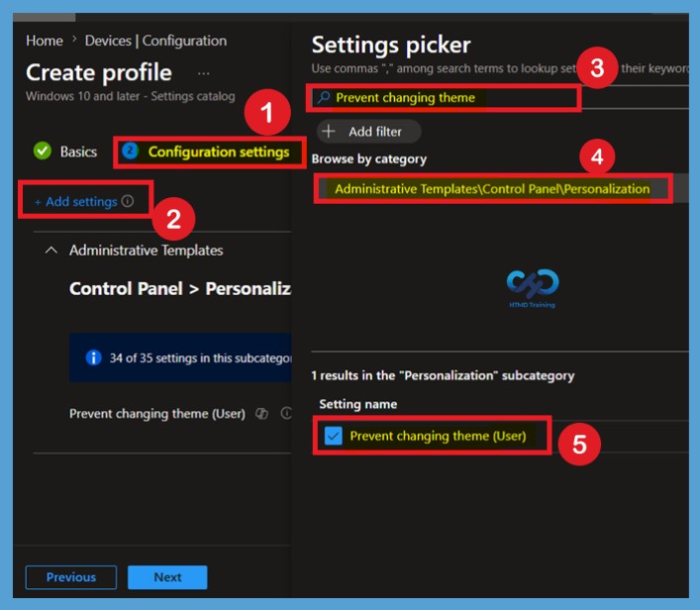Switch to the Basics step
Screen dimensions: 700x610
78,152
